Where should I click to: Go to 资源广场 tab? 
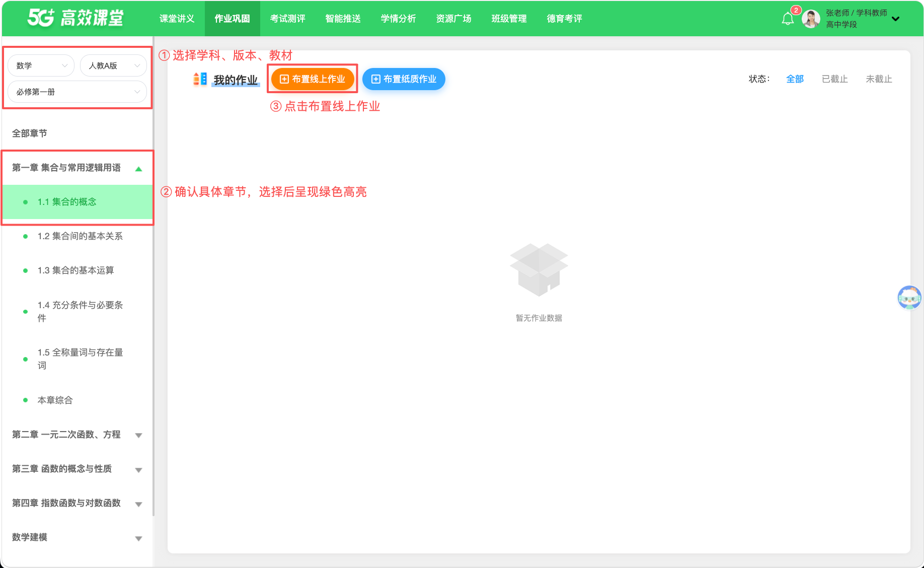tap(453, 19)
